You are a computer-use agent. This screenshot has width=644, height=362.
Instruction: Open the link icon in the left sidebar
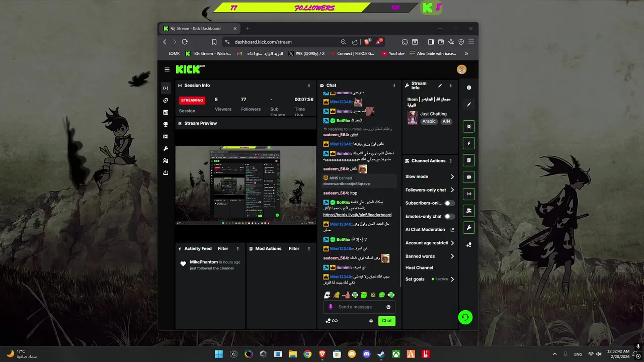pos(166,100)
